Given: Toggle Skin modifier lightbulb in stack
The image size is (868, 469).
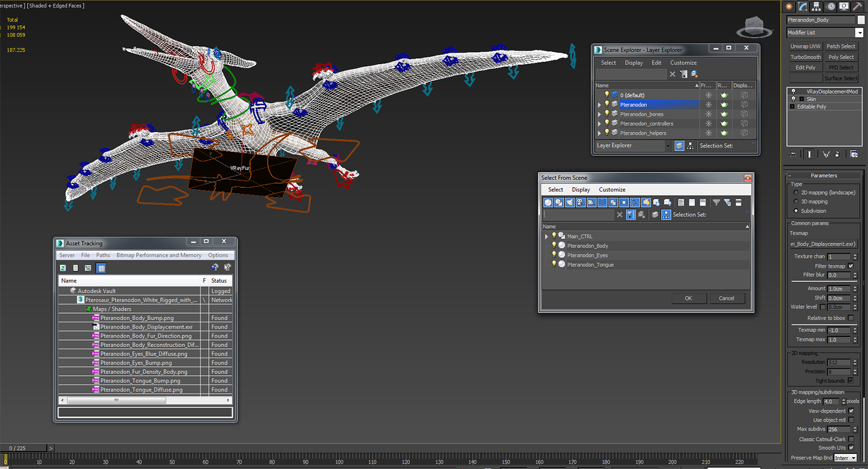Looking at the screenshot, I should click(794, 99).
